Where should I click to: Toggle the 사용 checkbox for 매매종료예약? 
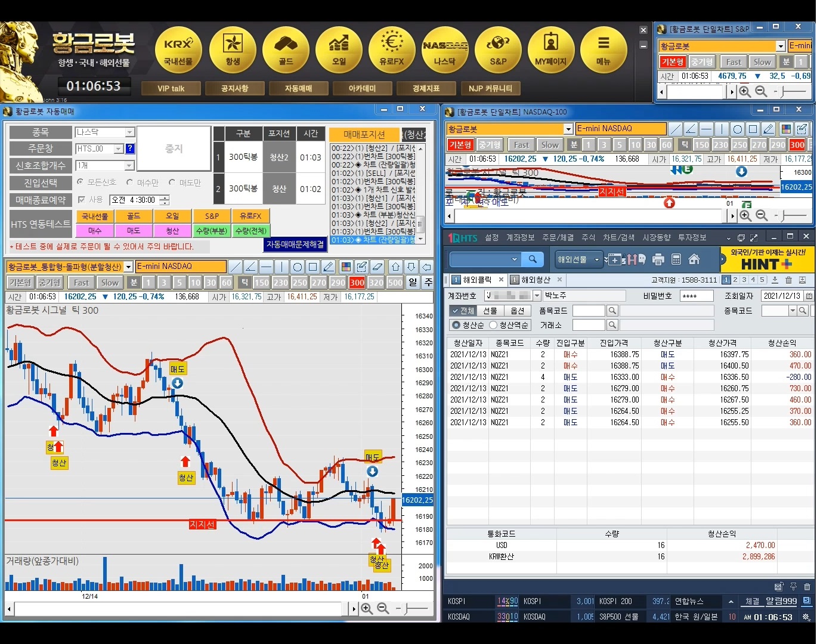click(x=82, y=200)
